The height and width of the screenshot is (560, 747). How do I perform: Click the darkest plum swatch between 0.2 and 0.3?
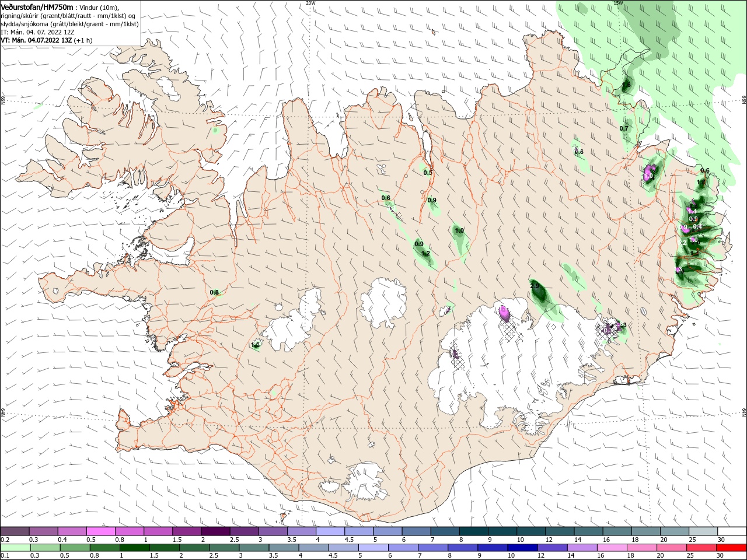[15, 531]
